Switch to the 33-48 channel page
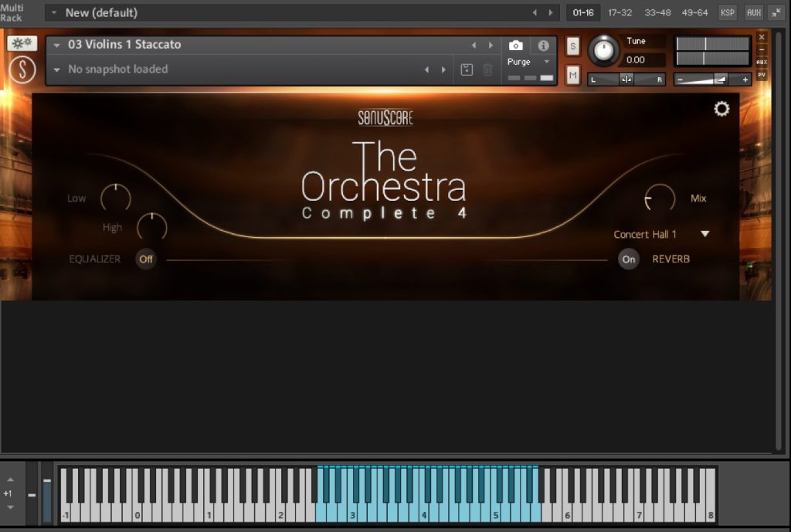 [657, 12]
